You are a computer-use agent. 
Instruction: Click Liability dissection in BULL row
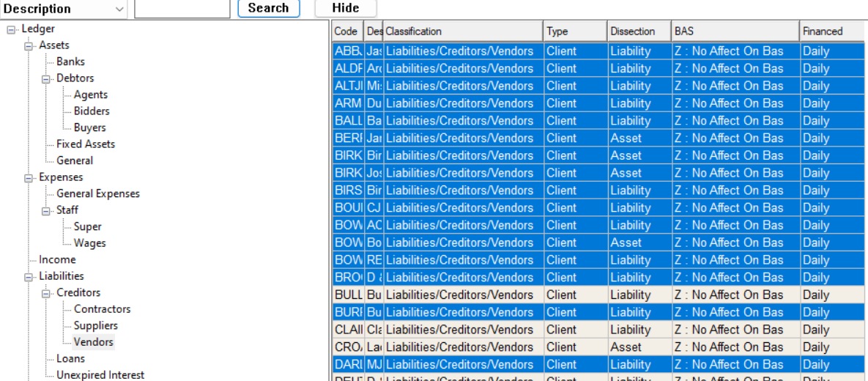pyautogui.click(x=639, y=295)
